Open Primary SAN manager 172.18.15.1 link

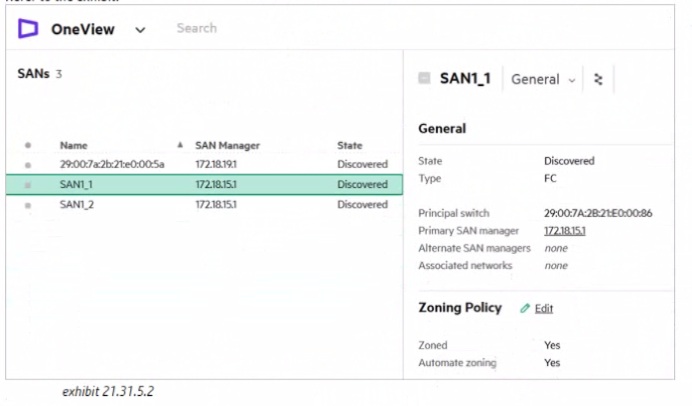pos(564,231)
